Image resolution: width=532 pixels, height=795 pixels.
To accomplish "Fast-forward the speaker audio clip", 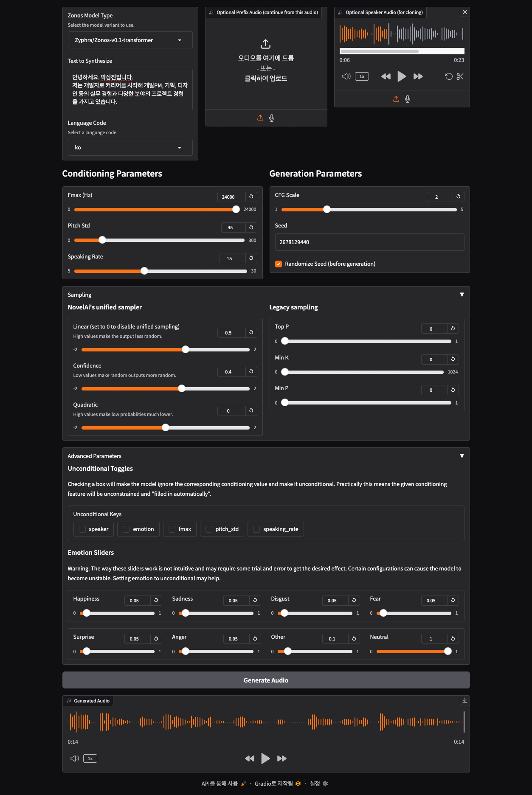I will [418, 76].
